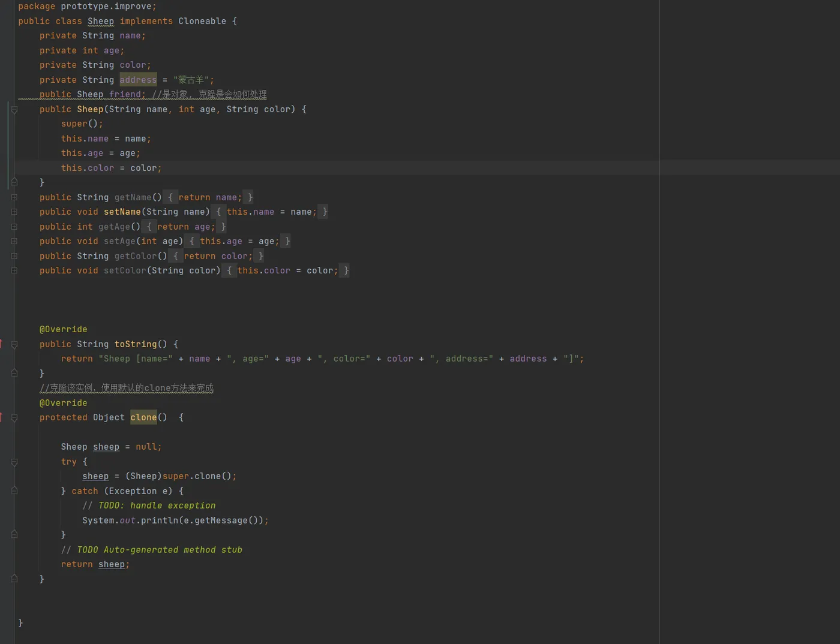Viewport: 840px width, 644px height.
Task: Click the comment '//克隆该实例, 使用默认的clone方法来完成'
Action: (x=127, y=388)
